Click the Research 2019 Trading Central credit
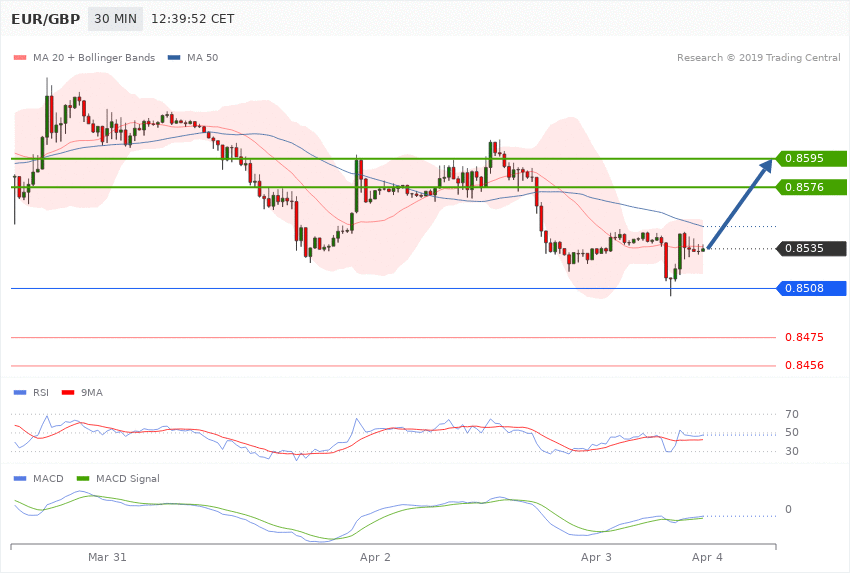The width and height of the screenshot is (850, 576). (758, 57)
